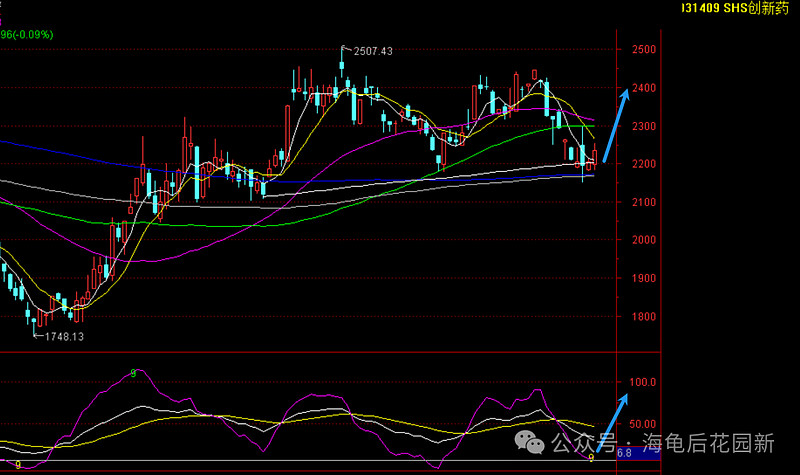The width and height of the screenshot is (800, 475).
Task: Click the 2300 price axis label
Action: [644, 126]
